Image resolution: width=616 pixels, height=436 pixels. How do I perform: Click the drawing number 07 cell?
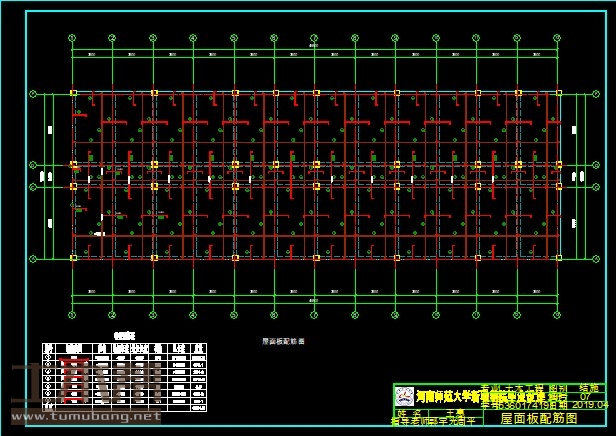coord(586,395)
